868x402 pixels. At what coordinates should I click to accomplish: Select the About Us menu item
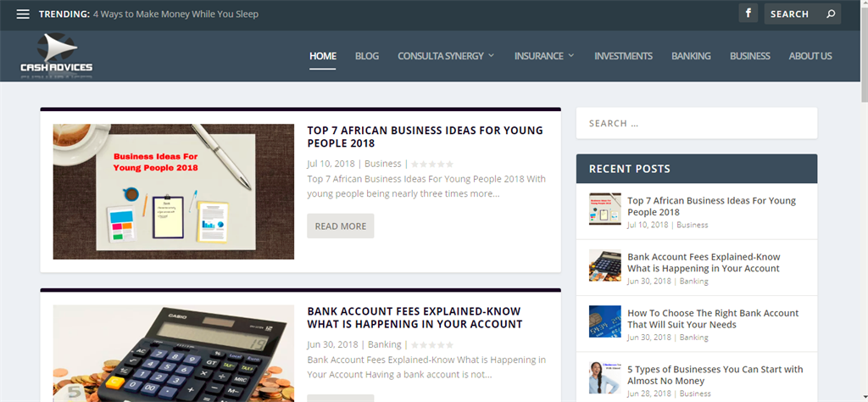pos(810,56)
